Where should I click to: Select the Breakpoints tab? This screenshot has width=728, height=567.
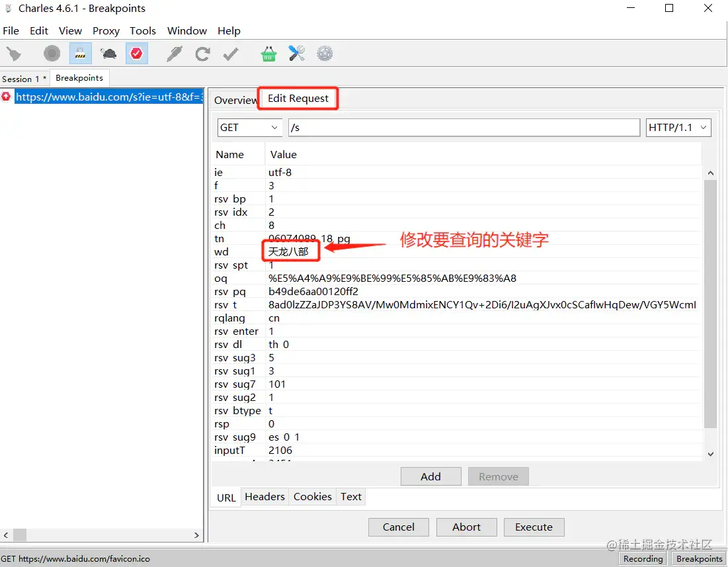click(x=79, y=78)
